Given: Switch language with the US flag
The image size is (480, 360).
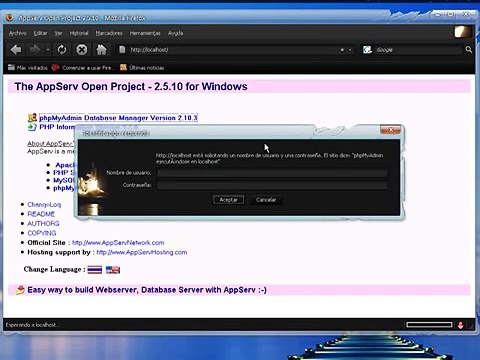Looking at the screenshot, I should [113, 269].
